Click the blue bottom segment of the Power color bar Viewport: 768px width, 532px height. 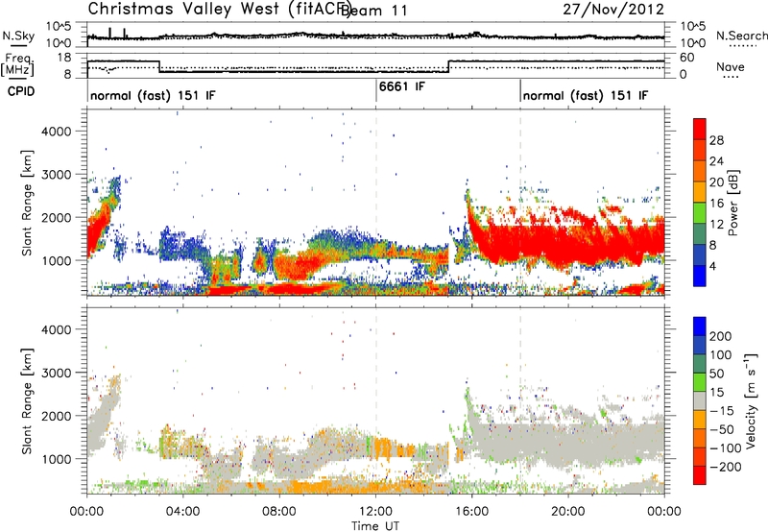tap(700, 276)
